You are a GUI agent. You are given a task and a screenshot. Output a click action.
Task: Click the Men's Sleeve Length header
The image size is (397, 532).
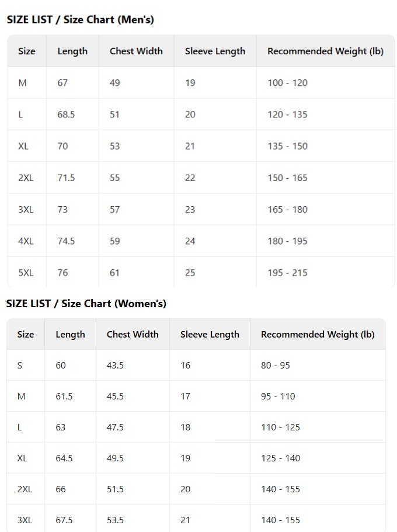pos(215,51)
